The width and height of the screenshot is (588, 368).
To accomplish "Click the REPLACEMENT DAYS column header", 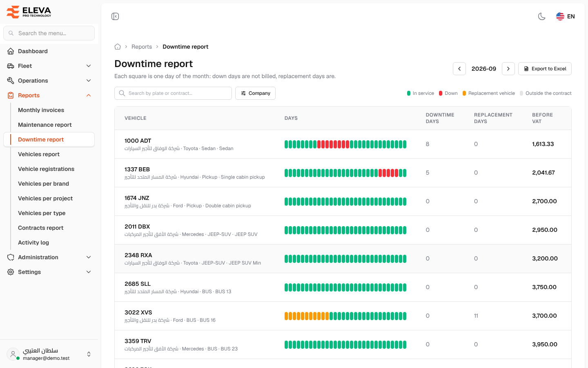I will (x=493, y=118).
